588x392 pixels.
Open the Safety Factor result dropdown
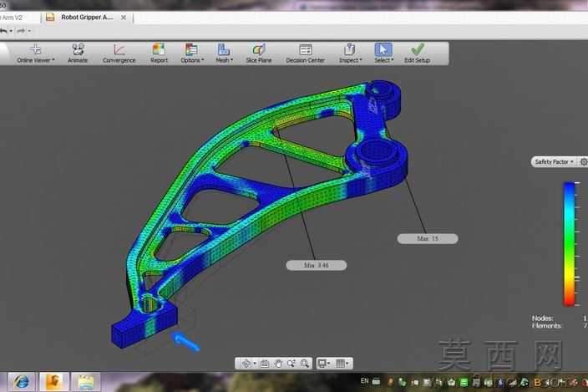point(554,161)
